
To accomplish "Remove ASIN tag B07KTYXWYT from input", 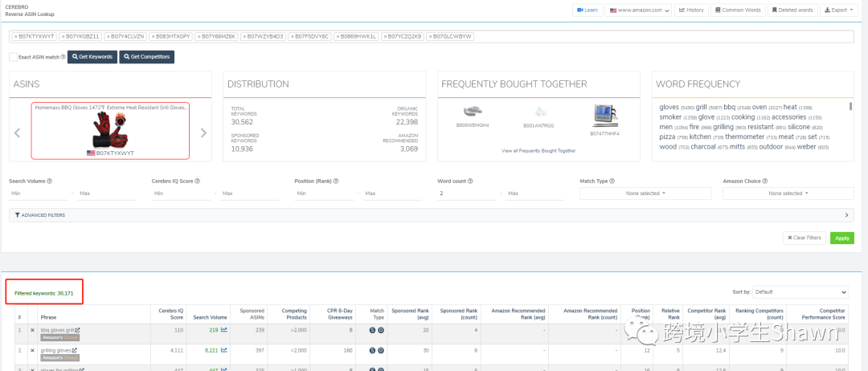I will 18,37.
